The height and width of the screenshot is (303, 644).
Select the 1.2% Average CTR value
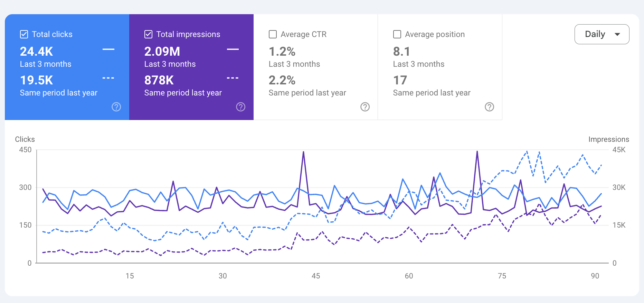[x=282, y=52]
